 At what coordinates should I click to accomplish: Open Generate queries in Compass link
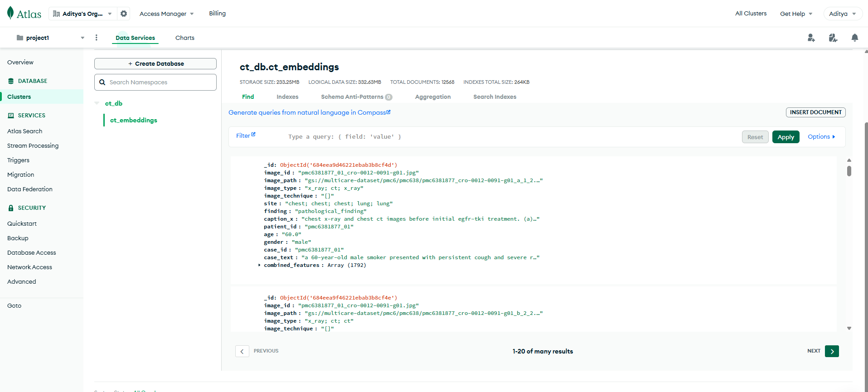click(x=310, y=112)
